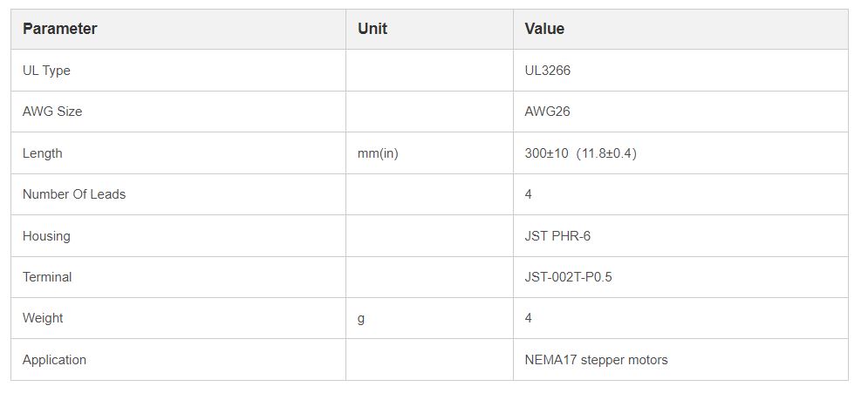
Task: Click the AWG26 value
Action: click(548, 112)
